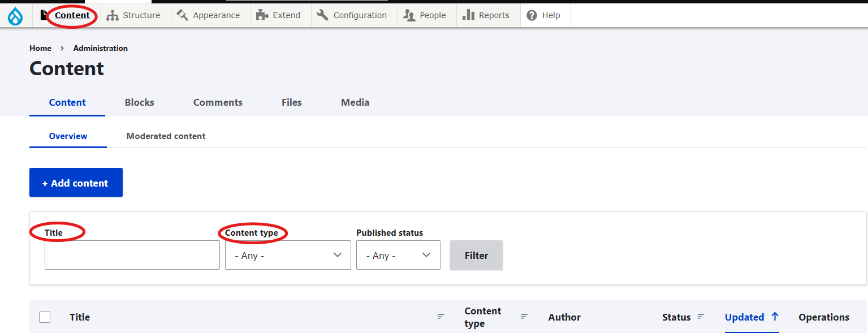Click the Drupal droplet logo icon
The image size is (868, 333).
(x=14, y=15)
